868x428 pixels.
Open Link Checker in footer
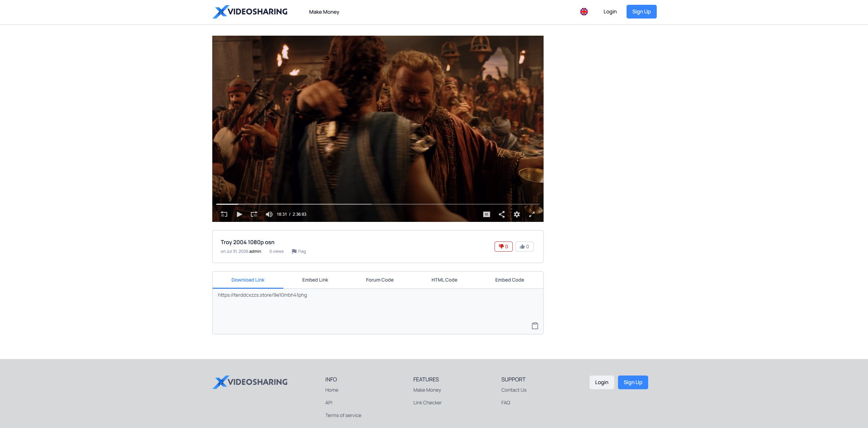click(x=427, y=403)
